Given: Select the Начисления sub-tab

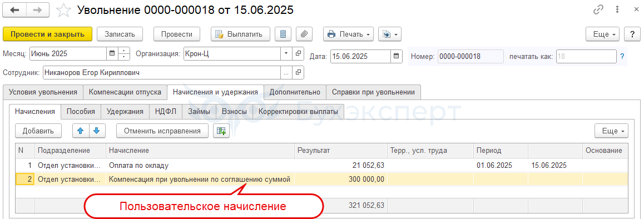Looking at the screenshot, I should pyautogui.click(x=35, y=111).
